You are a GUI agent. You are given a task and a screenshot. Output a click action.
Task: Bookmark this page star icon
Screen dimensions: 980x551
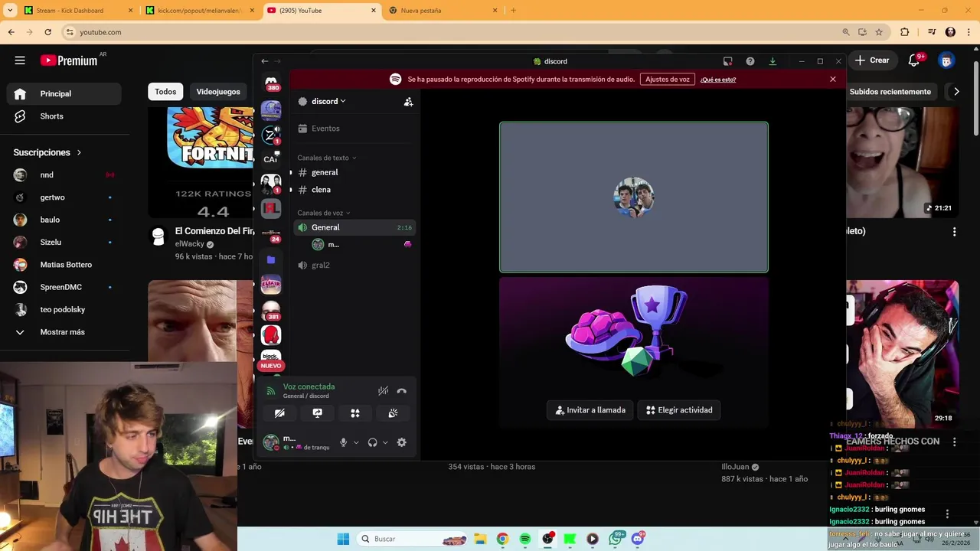[879, 32]
